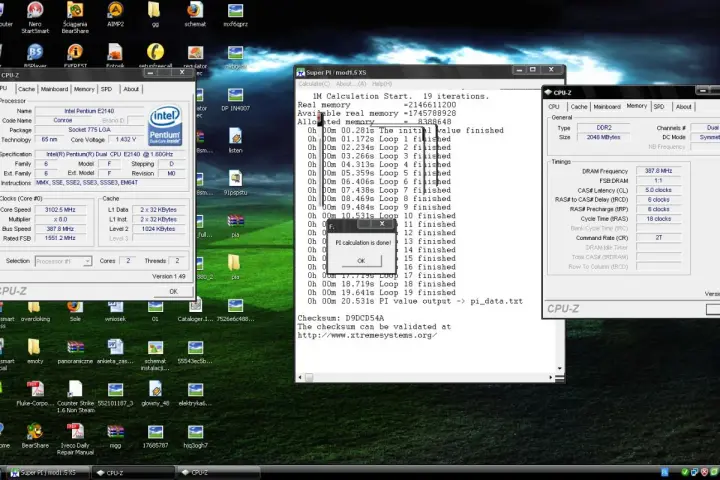This screenshot has height=480, width=720.
Task: Click Super PI horizontal scrollbar right arrow
Action: tap(551, 378)
